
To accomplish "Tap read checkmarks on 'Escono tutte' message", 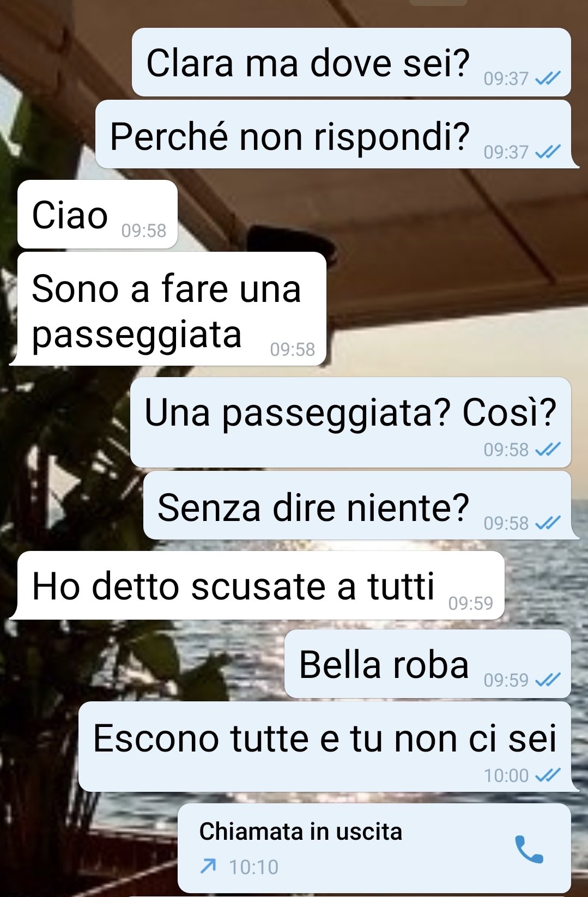I will click(548, 775).
